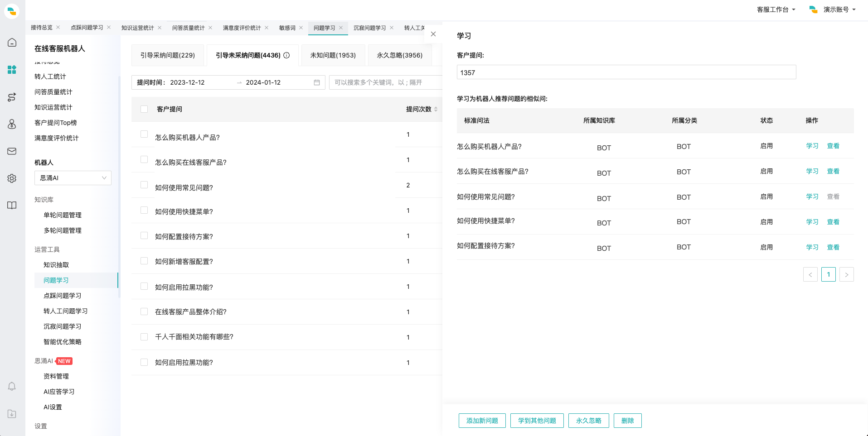Check the row 如何配置接待方案?
The width and height of the screenshot is (868, 436).
[144, 235]
